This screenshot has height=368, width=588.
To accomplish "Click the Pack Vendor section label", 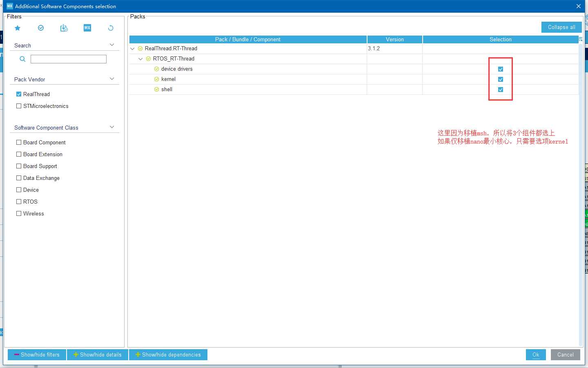I will tap(30, 79).
